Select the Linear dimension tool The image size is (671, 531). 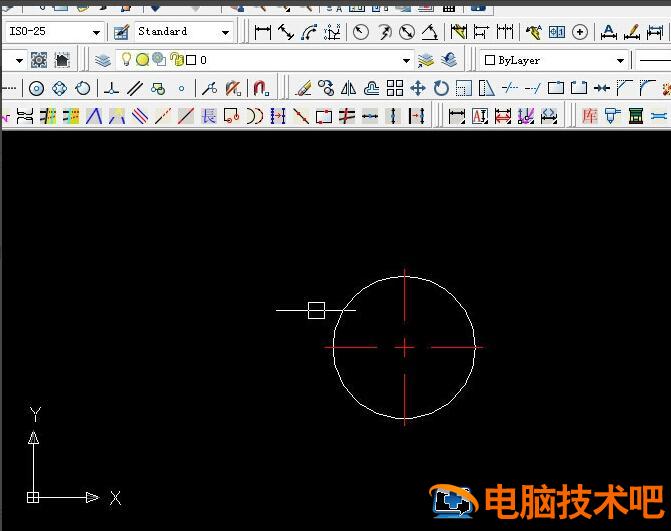pos(262,32)
